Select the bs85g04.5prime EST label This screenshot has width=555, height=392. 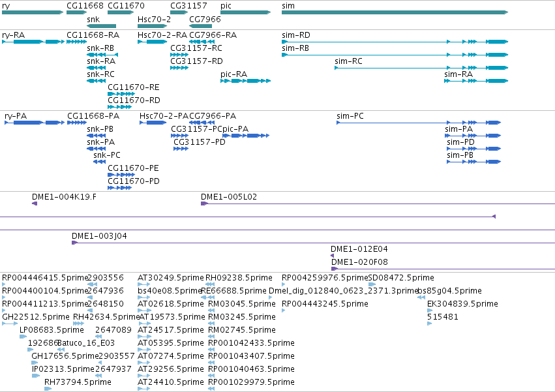pos(450,291)
